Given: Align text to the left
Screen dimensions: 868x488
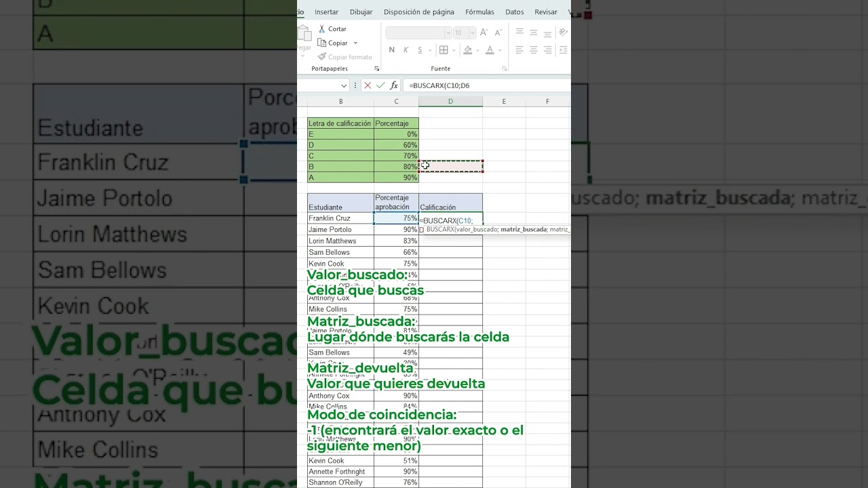Looking at the screenshot, I should (x=519, y=50).
